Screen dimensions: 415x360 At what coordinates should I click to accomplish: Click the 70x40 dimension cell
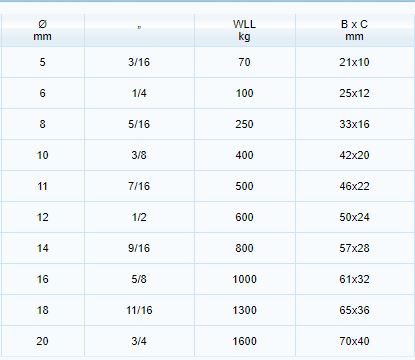pyautogui.click(x=354, y=341)
